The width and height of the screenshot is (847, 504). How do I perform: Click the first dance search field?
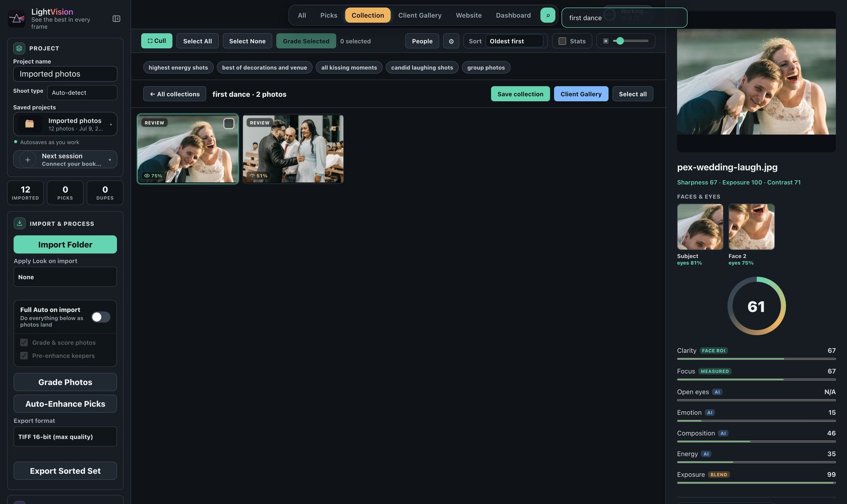(624, 18)
